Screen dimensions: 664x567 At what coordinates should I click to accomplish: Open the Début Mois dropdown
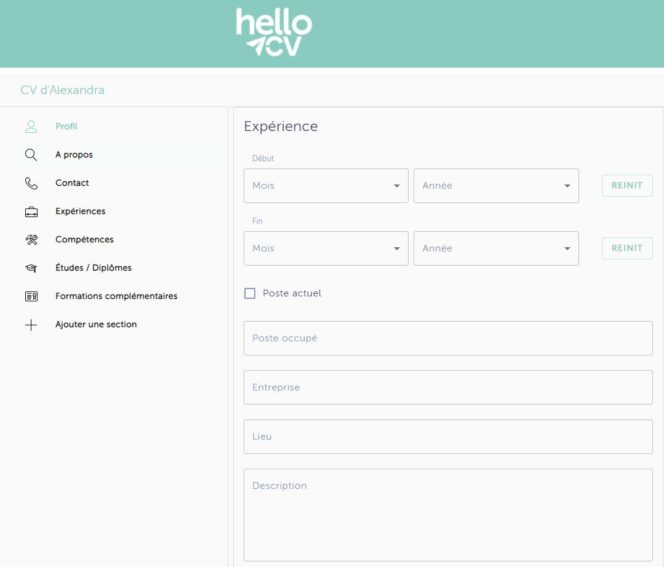[326, 185]
